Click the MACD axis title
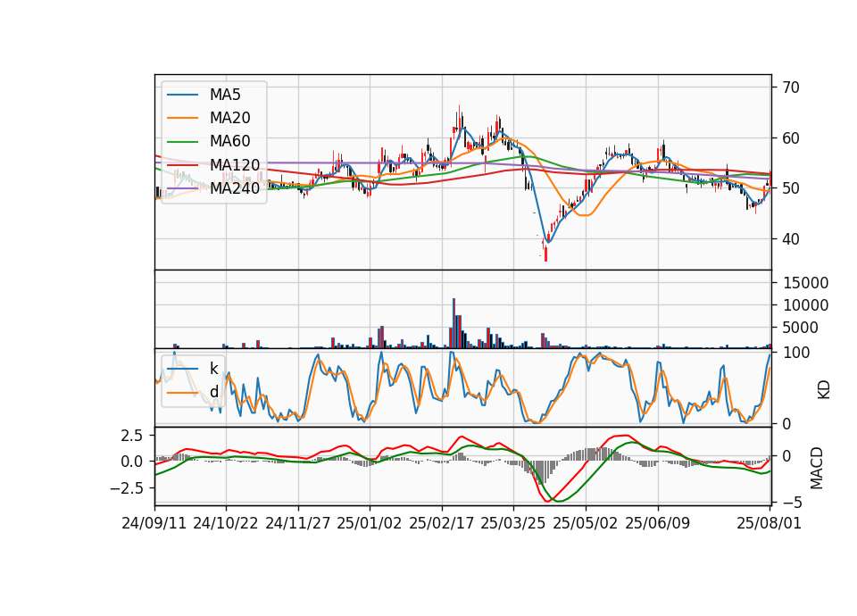This screenshot has height=616, width=857. 817,468
